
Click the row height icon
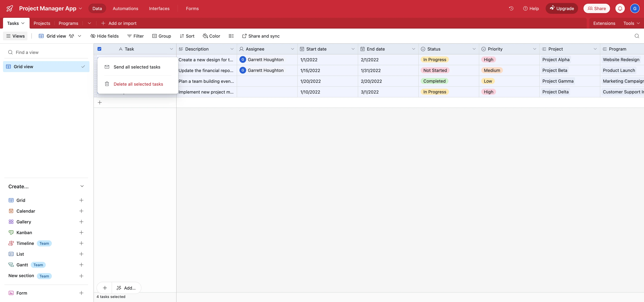231,36
